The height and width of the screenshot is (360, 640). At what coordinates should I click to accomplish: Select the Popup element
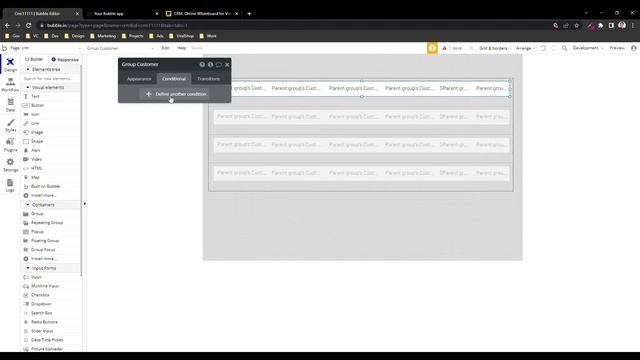click(x=51, y=232)
